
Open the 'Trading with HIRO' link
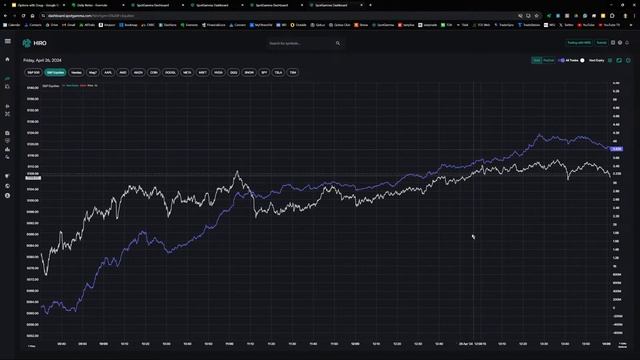tap(579, 43)
